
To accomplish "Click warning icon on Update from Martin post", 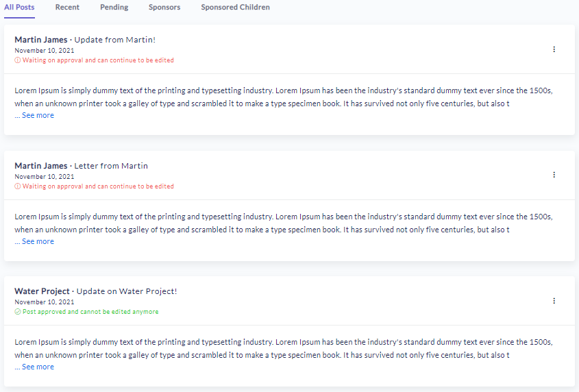I will 18,60.
